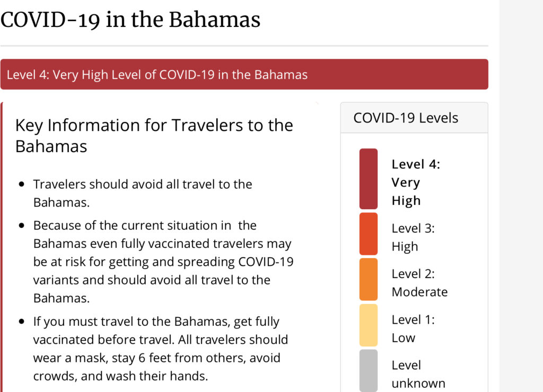Click the red Level 4 Very High banner

(x=244, y=74)
